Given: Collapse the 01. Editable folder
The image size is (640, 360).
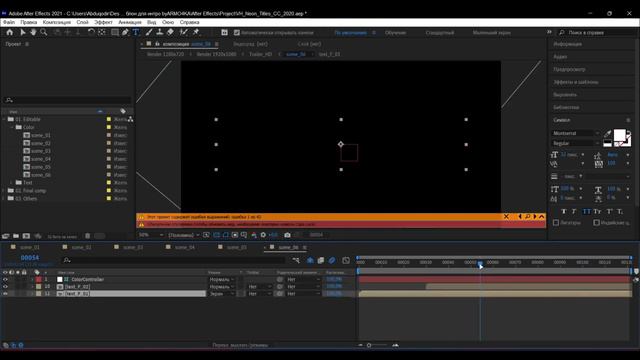Looking at the screenshot, I should [4, 119].
